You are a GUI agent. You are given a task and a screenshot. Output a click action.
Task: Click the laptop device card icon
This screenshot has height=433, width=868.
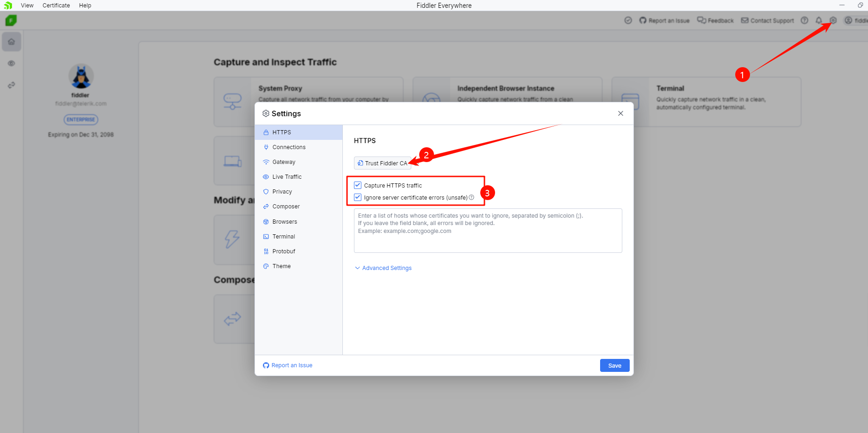[232, 161]
